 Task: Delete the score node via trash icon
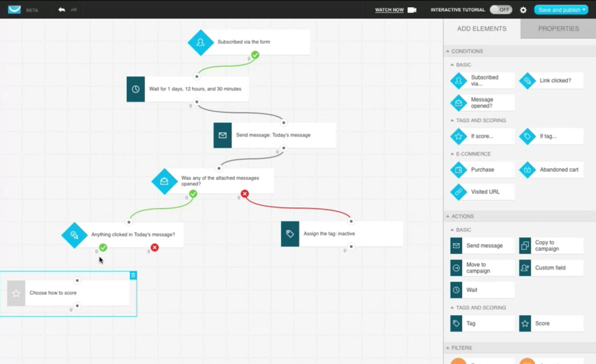coord(133,275)
